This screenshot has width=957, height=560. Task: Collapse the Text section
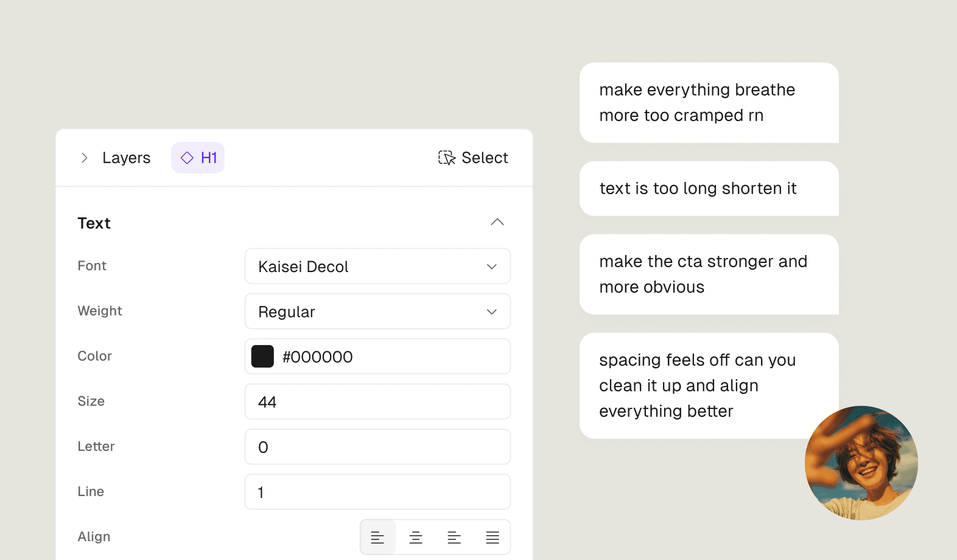click(497, 222)
